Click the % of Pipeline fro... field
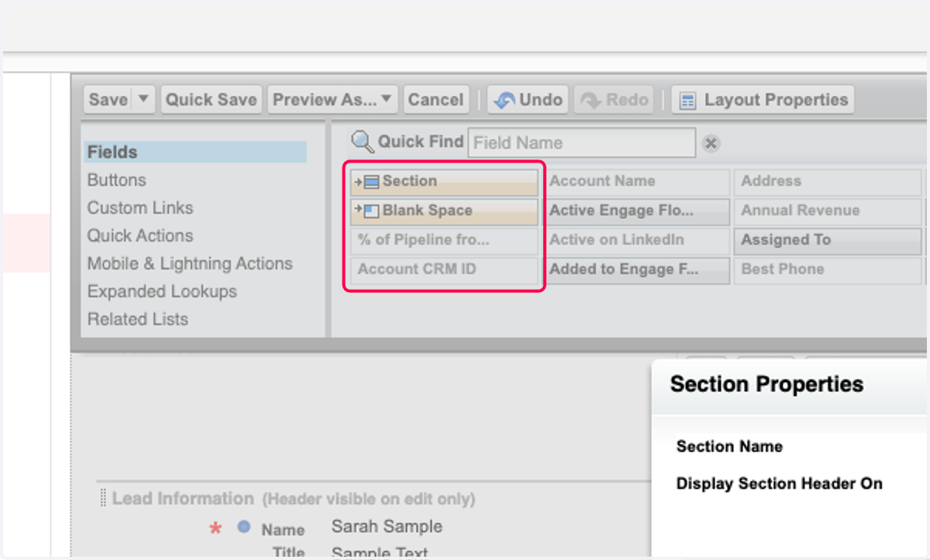Viewport: 930px width, 560px height. pos(444,240)
